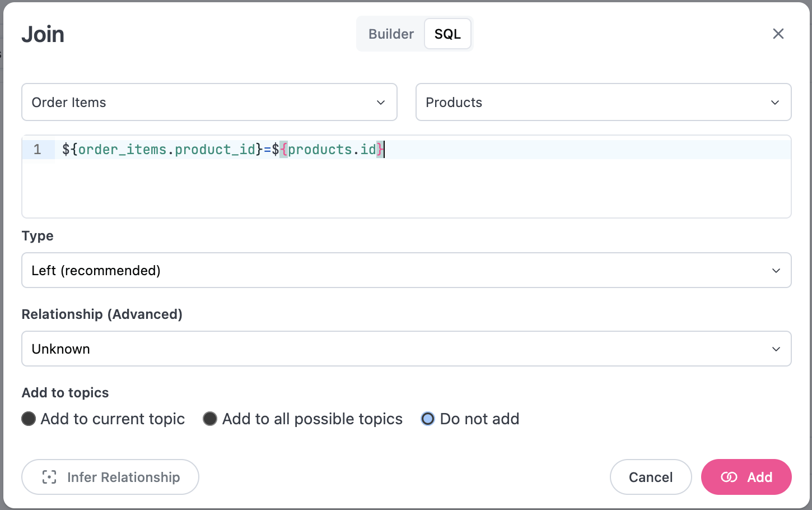Click inside the SQL join condition editor
This screenshot has width=812, height=510.
(420, 185)
